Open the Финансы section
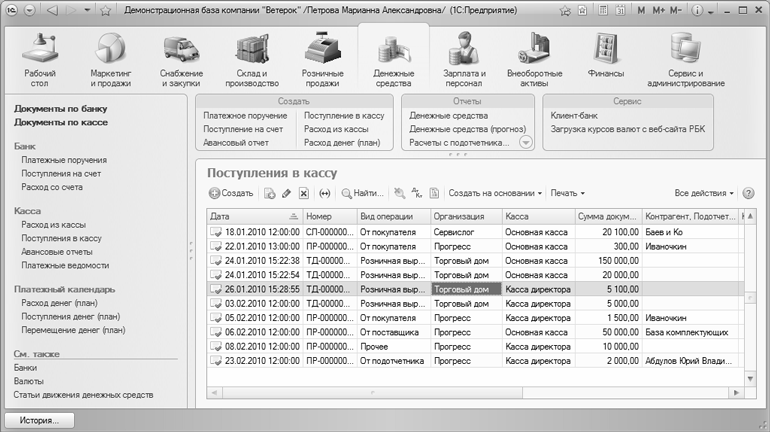 (x=608, y=58)
